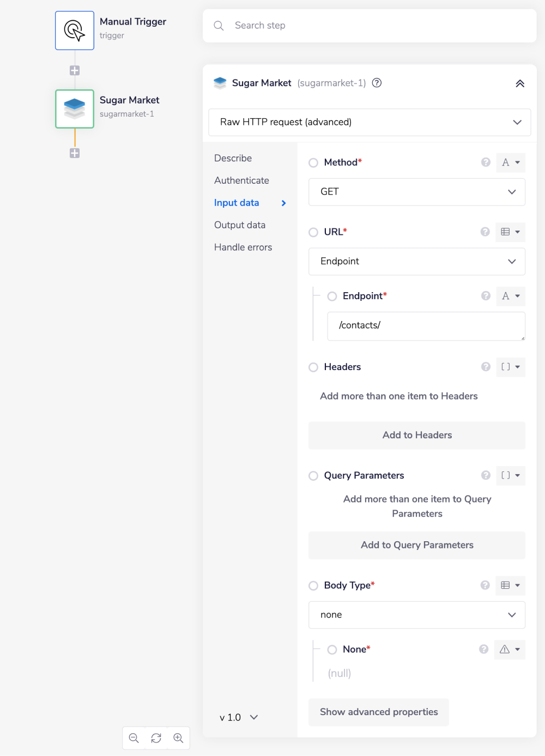545x756 pixels.
Task: Show help for the Method field
Action: click(486, 162)
